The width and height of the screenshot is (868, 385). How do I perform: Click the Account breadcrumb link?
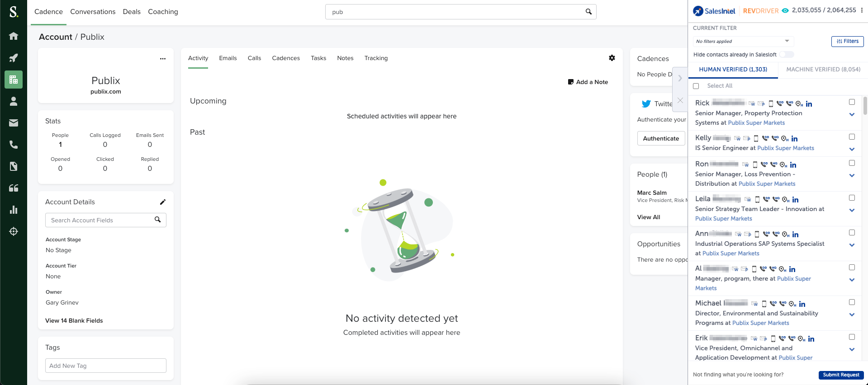coord(56,37)
